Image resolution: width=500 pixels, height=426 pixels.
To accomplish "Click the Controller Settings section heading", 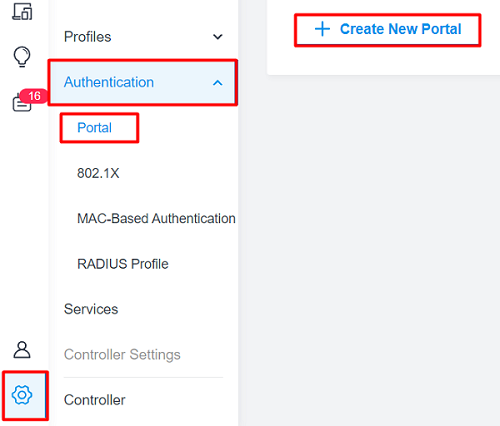I will point(122,355).
